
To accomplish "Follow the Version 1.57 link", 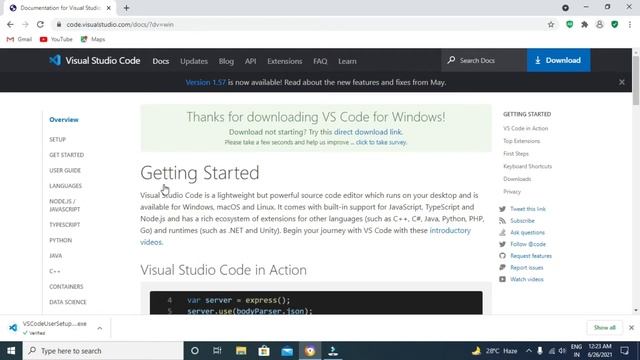I will [205, 82].
